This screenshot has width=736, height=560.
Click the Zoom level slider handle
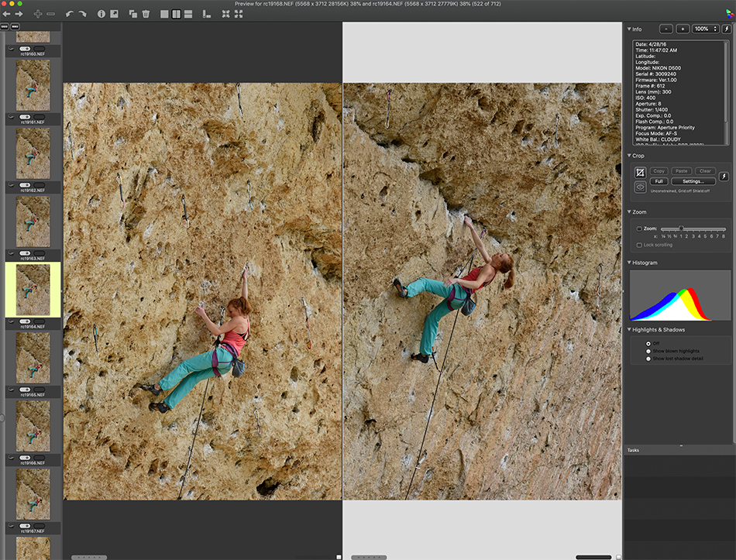[681, 228]
